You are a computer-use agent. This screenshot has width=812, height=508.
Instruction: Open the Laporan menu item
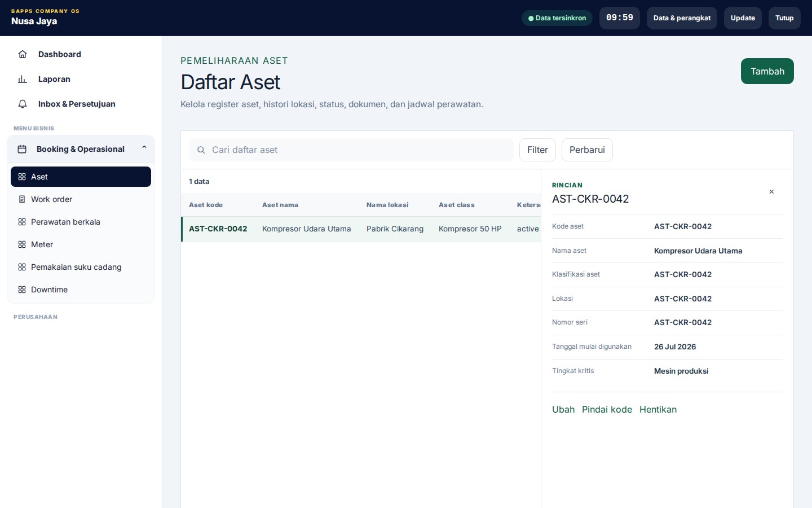tap(81, 79)
